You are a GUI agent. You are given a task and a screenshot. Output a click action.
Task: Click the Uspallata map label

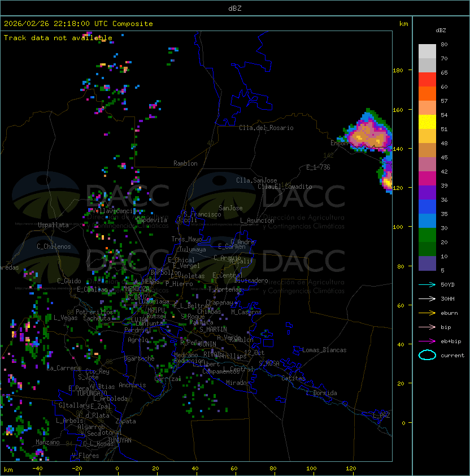coord(54,225)
